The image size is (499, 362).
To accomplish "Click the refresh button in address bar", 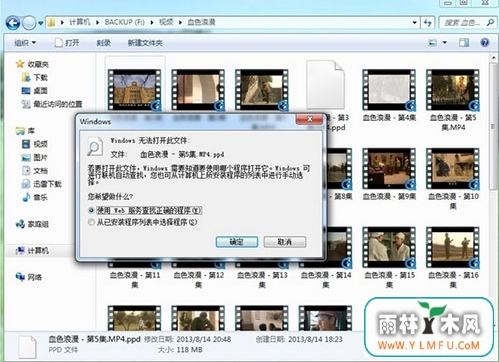I will pos(428,23).
